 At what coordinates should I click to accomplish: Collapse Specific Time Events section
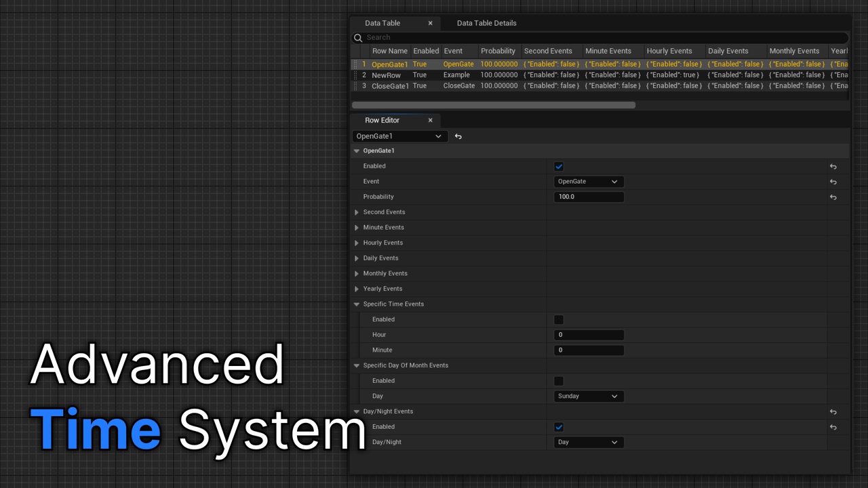(x=357, y=304)
